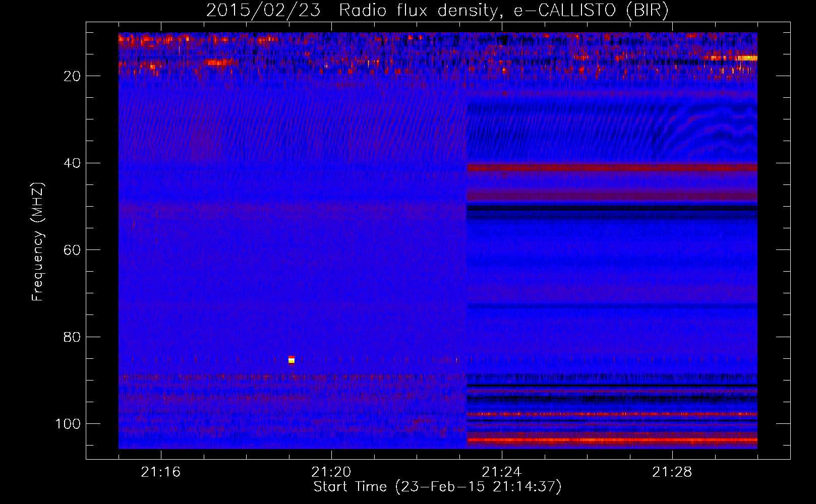
Task: Click the 40 frequency tick label
Action: [72, 163]
